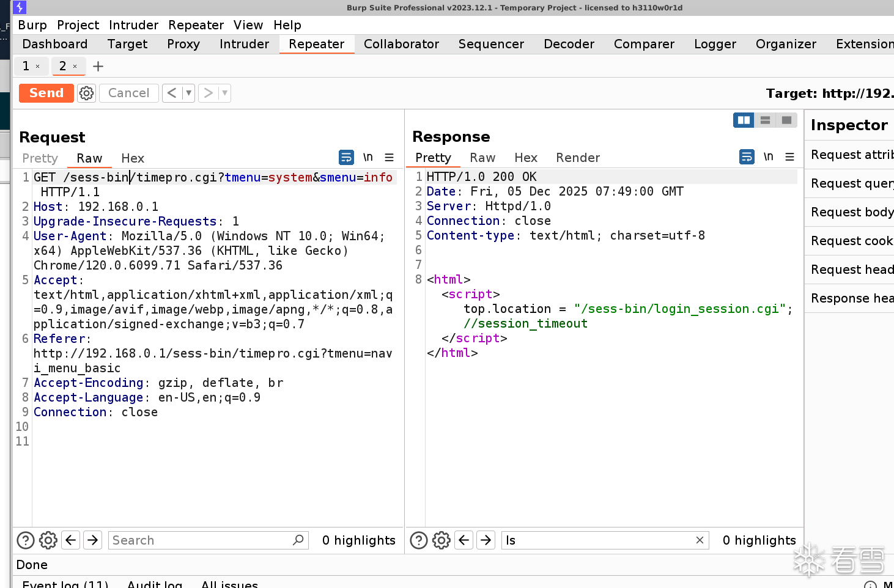Close Repeater tab 2
This screenshot has width=894, height=588.
coord(75,66)
